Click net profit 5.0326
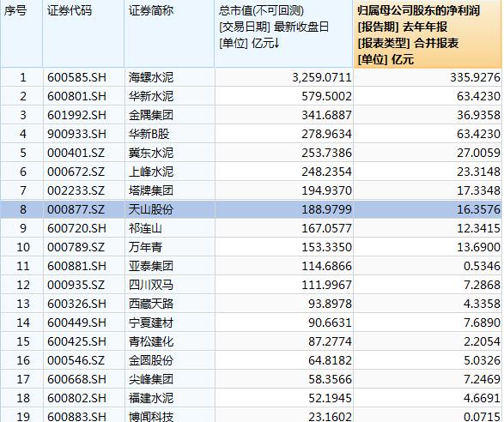504x422 pixels. click(x=483, y=360)
